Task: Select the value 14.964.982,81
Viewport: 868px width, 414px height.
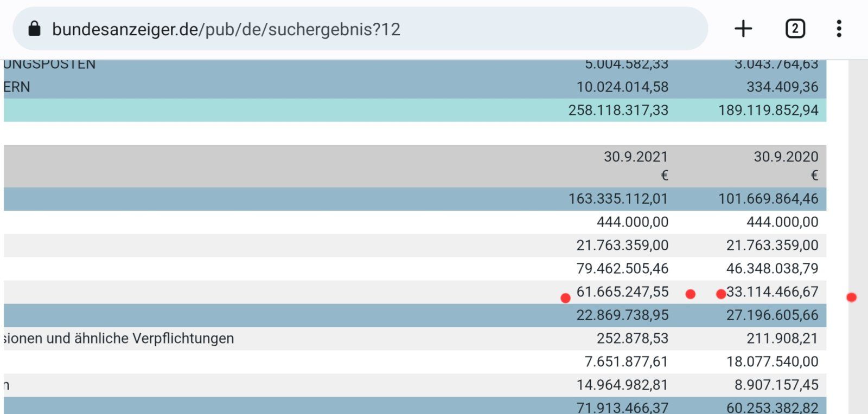Action: 622,385
